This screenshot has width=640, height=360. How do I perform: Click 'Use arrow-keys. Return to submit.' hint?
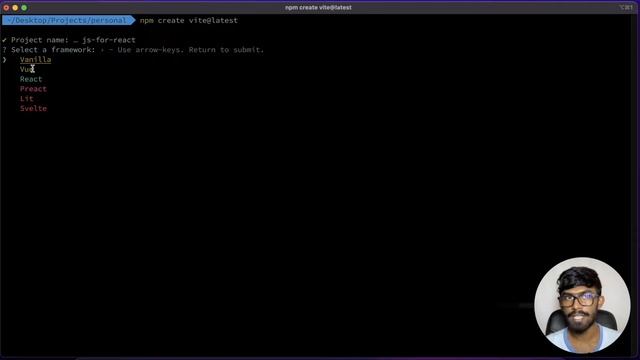(191, 50)
